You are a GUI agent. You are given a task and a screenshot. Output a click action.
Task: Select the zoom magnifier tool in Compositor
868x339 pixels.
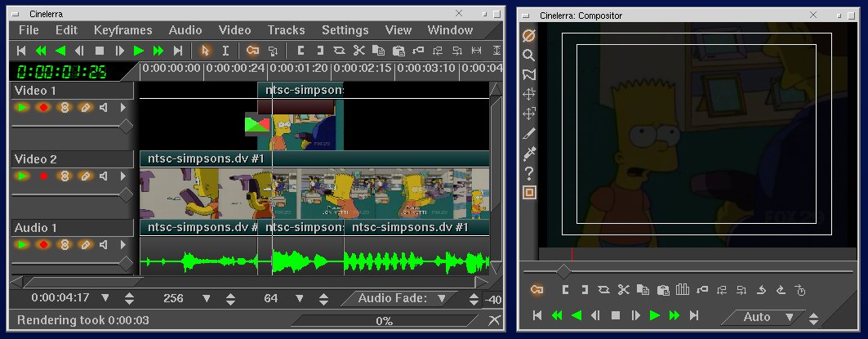[x=529, y=56]
